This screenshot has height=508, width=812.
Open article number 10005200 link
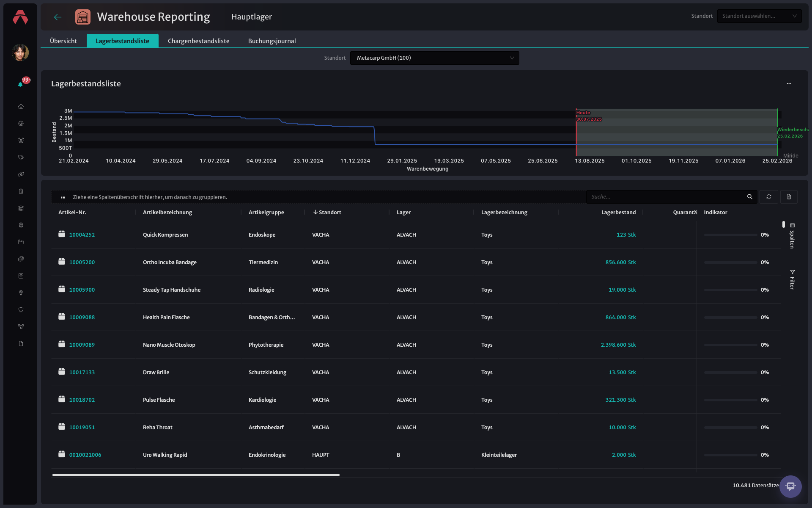(82, 262)
